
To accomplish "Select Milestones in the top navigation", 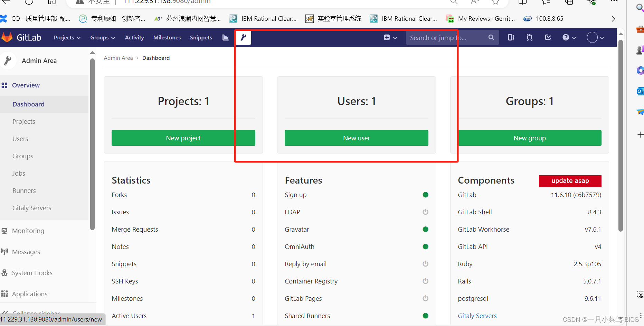I will pos(167,37).
